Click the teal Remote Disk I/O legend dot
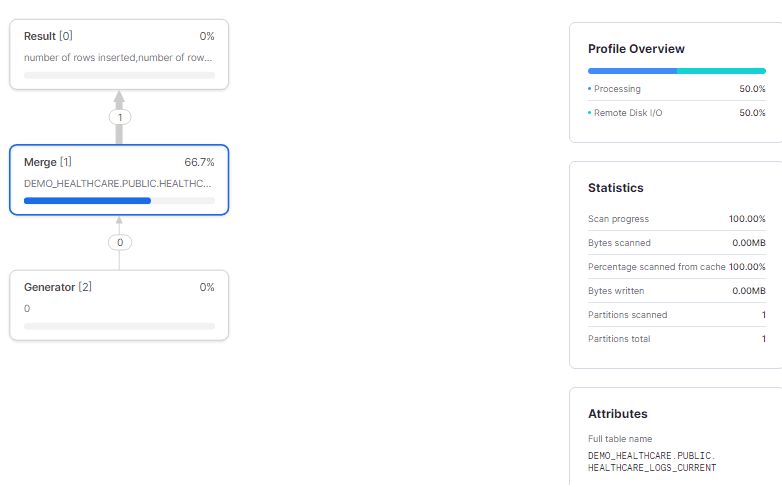This screenshot has width=782, height=487. pyautogui.click(x=589, y=113)
